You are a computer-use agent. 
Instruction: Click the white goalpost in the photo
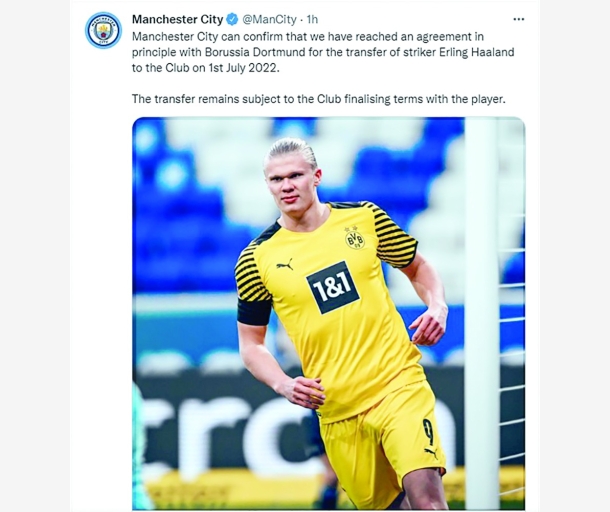[x=481, y=311]
